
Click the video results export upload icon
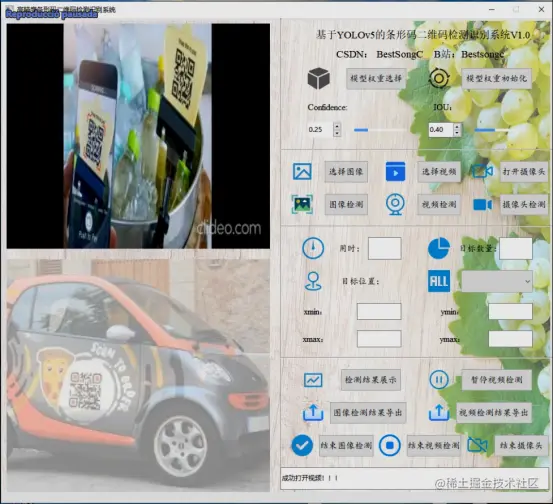coord(439,412)
